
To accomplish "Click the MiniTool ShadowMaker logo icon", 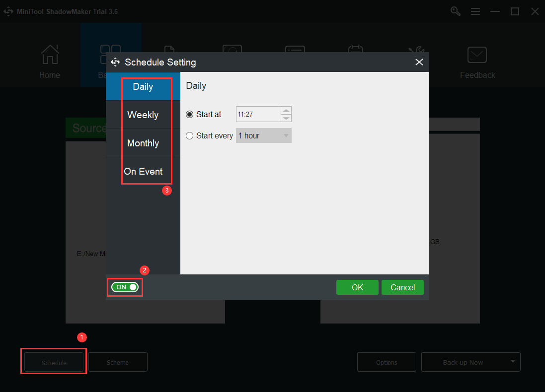I will pos(8,11).
